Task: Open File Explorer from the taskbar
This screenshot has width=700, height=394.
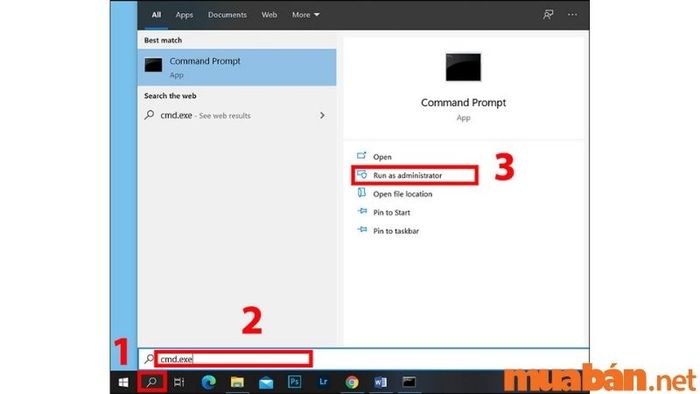Action: click(237, 382)
